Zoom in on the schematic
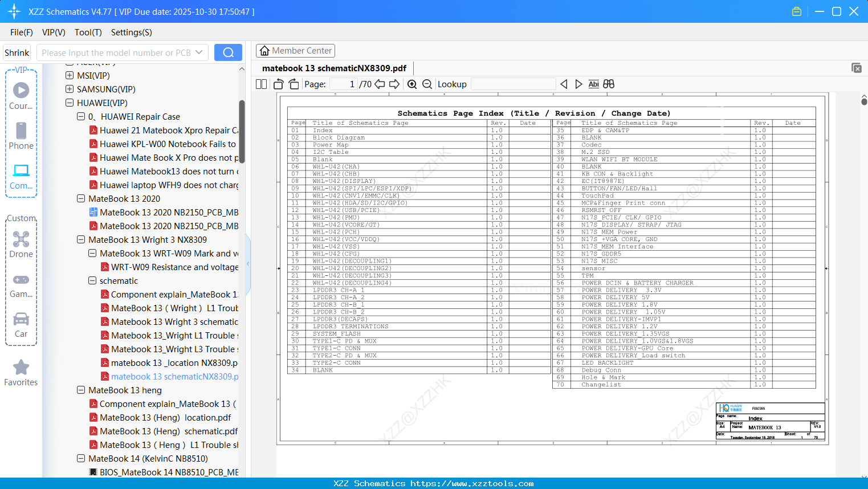 (412, 84)
